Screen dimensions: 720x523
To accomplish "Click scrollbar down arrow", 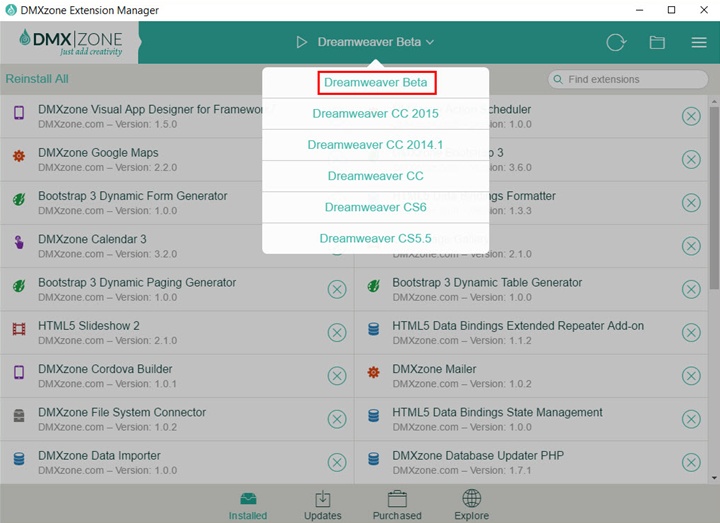I will pos(714,478).
